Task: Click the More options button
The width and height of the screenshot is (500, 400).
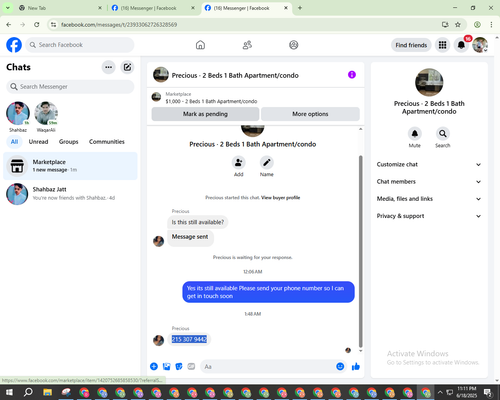Action: pyautogui.click(x=310, y=114)
